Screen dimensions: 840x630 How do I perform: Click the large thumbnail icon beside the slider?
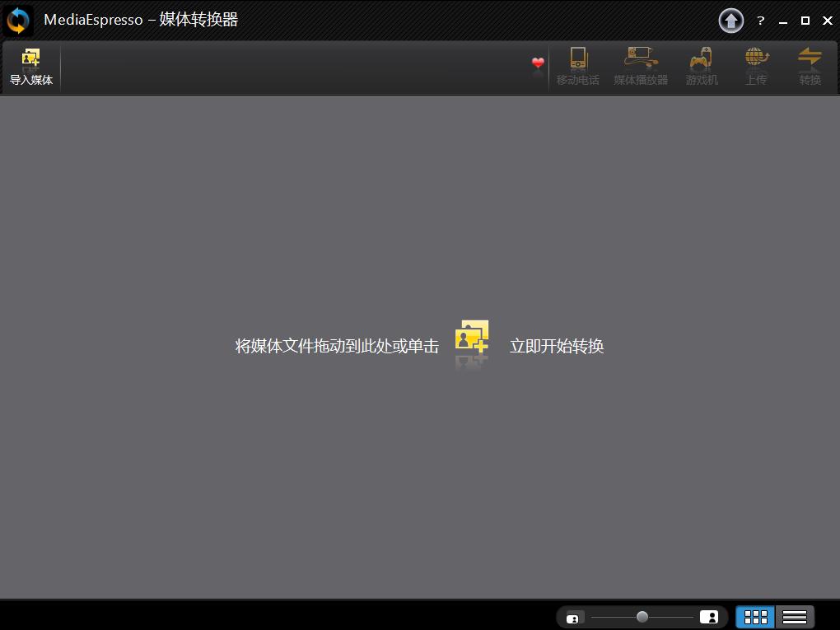[x=710, y=616]
